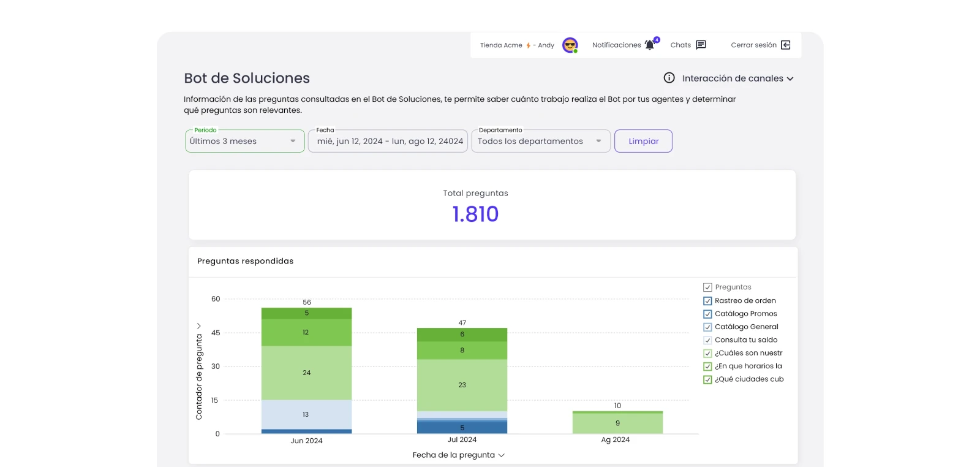Image resolution: width=980 pixels, height=467 pixels.
Task: Click the chevron above the Contador de pregunta axis label
Action: [x=198, y=325]
